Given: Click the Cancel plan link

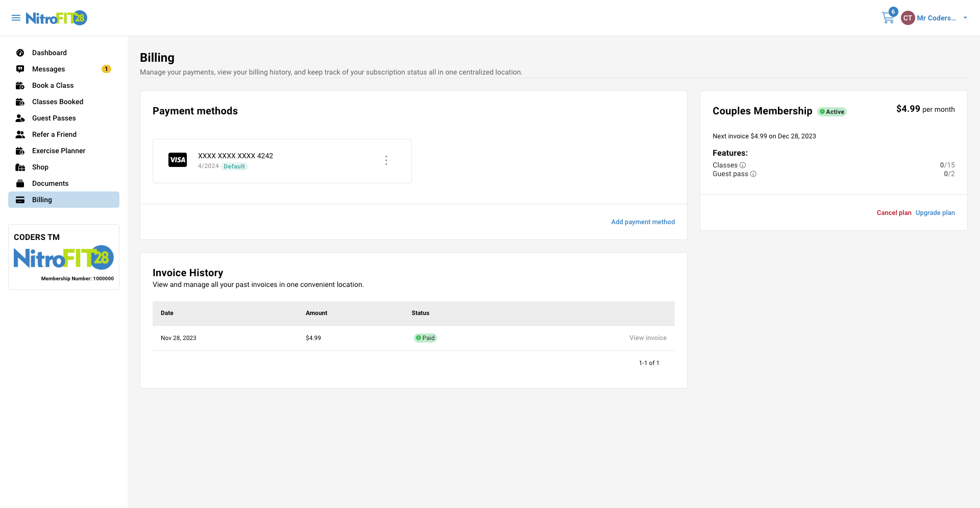Looking at the screenshot, I should click(x=894, y=212).
